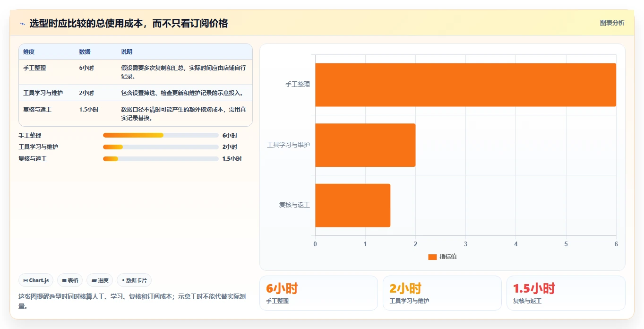Select the Chart.js tag chip
This screenshot has height=329, width=644.
[36, 280]
